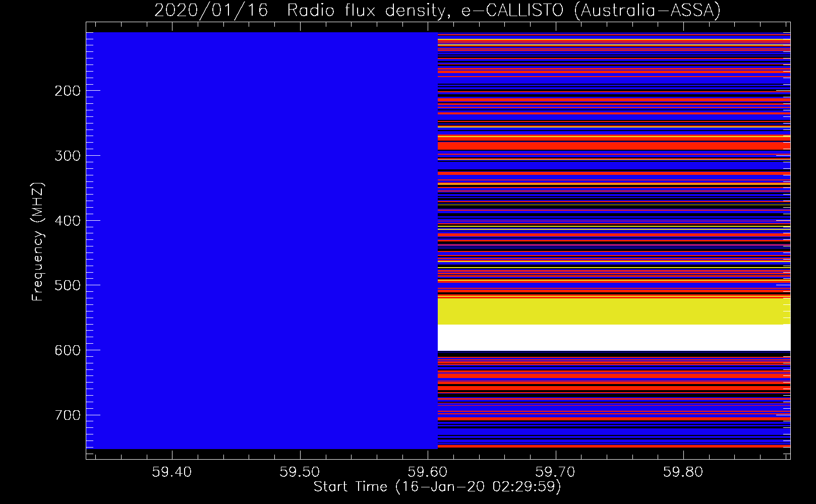Click the thick red band near 290 MHz
Image resolution: width=816 pixels, height=504 pixels.
(x=614, y=146)
